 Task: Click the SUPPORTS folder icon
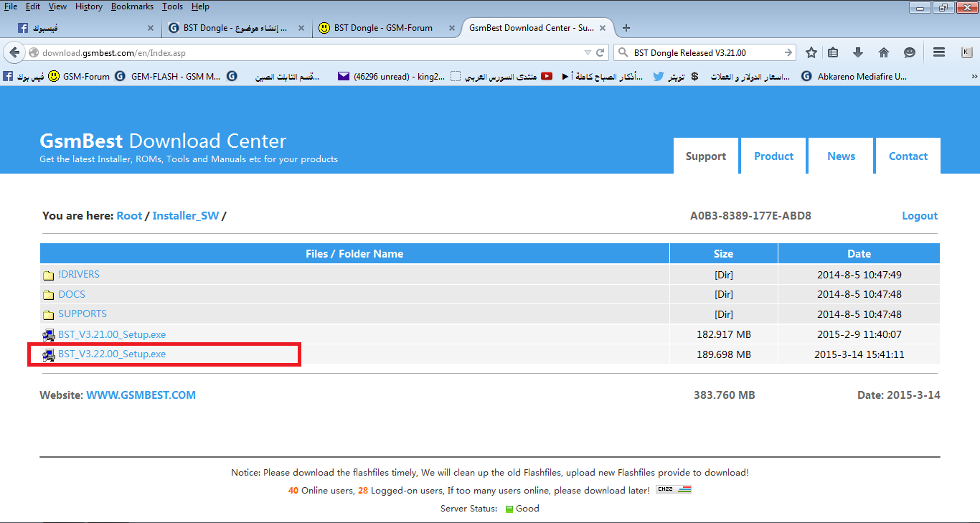coord(48,314)
